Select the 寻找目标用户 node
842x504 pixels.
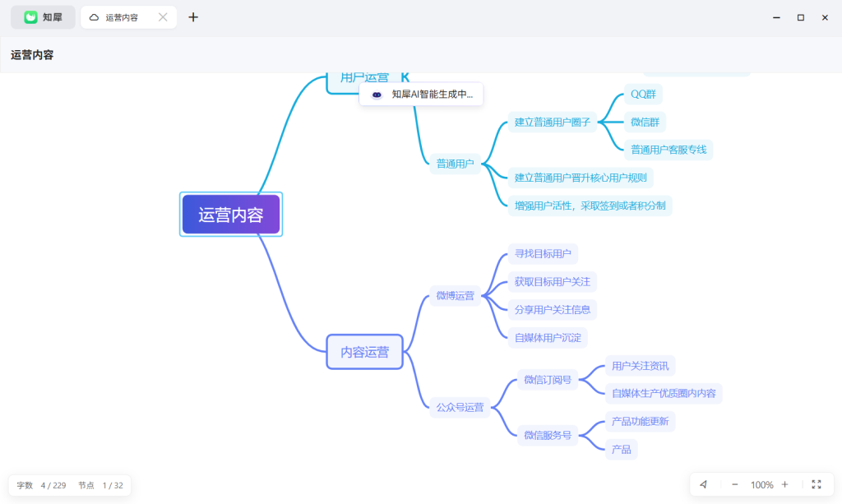click(x=543, y=254)
